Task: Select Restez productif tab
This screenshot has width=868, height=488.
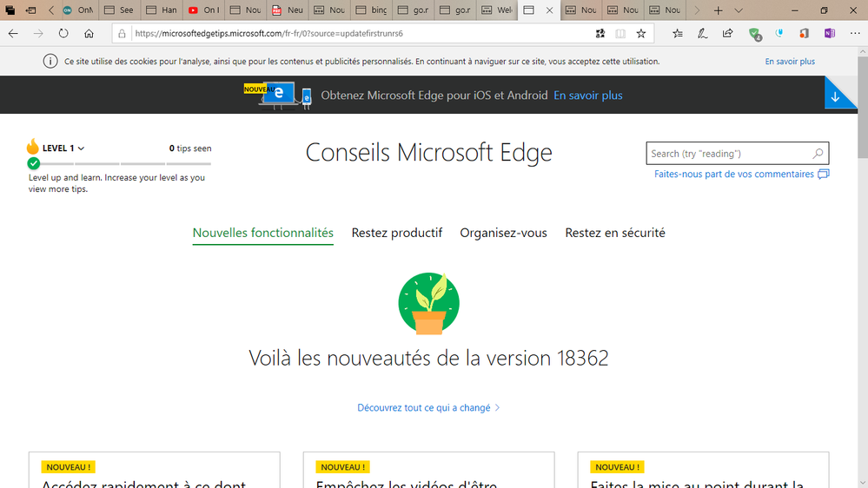Action: click(397, 233)
